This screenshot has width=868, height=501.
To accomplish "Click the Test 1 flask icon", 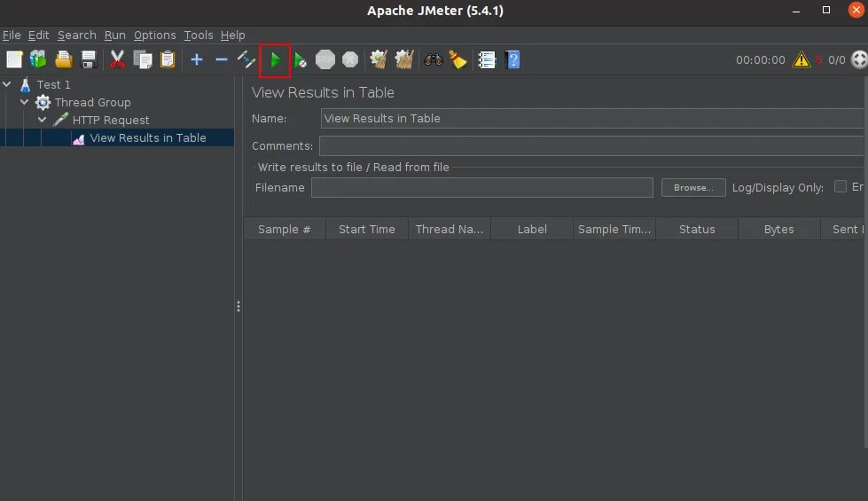I will point(25,85).
